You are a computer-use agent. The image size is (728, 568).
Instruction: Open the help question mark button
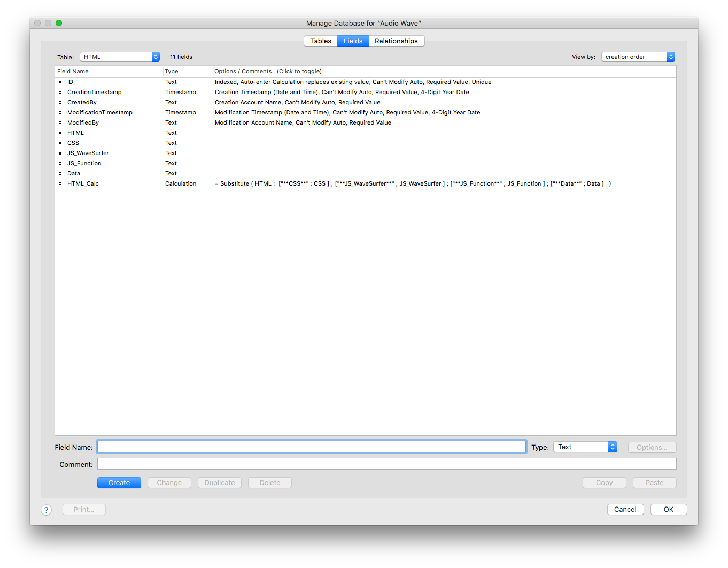[47, 510]
